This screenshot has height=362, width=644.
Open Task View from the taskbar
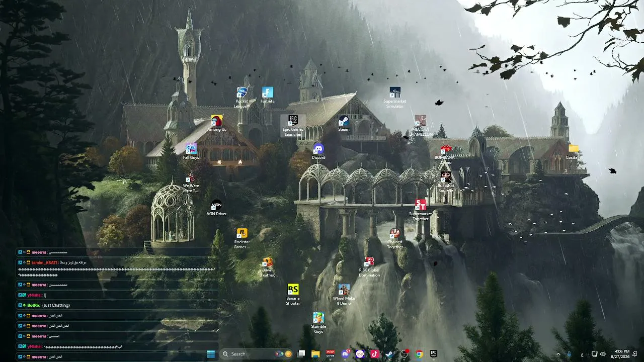coord(301,354)
